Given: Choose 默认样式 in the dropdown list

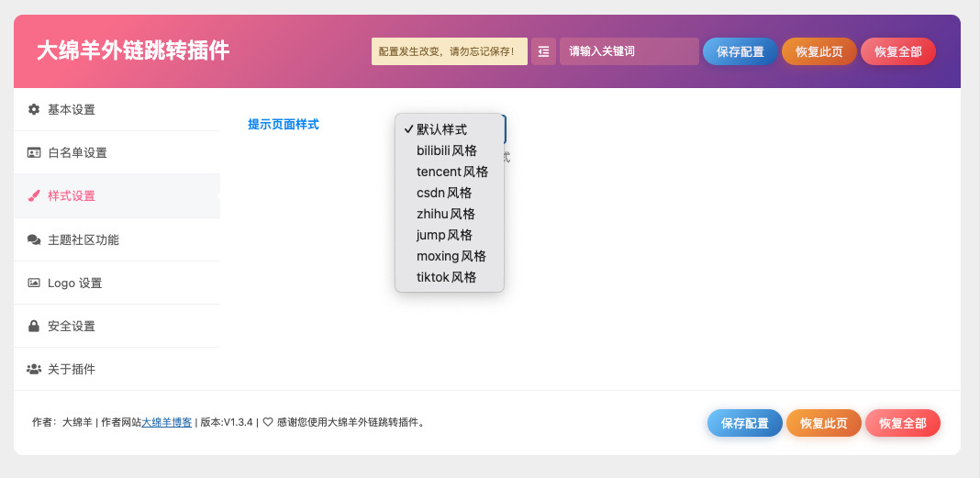Looking at the screenshot, I should pos(450,130).
